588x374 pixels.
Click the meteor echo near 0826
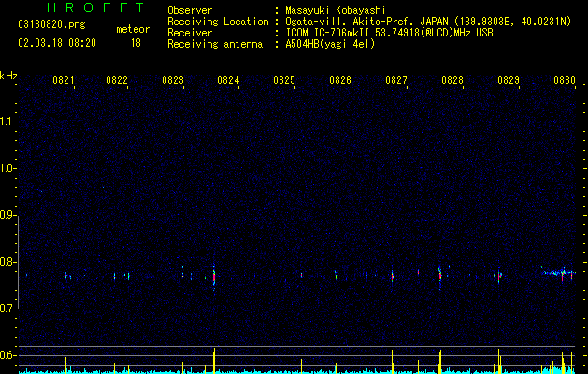[336, 275]
